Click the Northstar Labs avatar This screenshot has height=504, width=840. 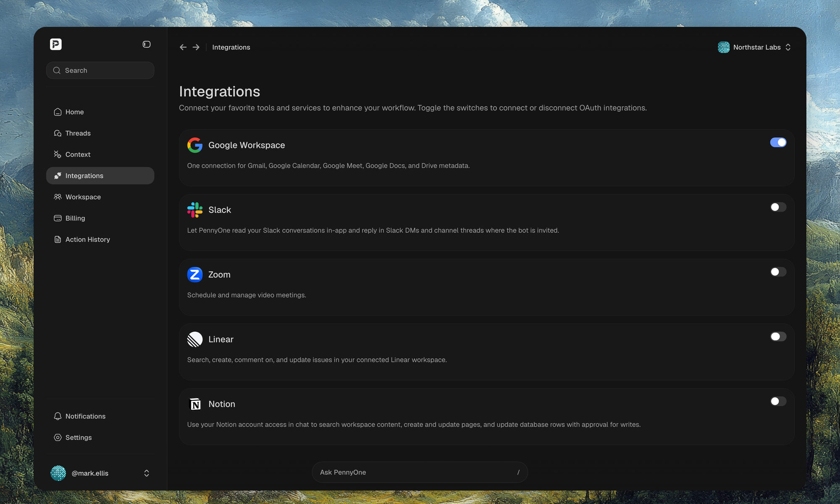tap(724, 47)
